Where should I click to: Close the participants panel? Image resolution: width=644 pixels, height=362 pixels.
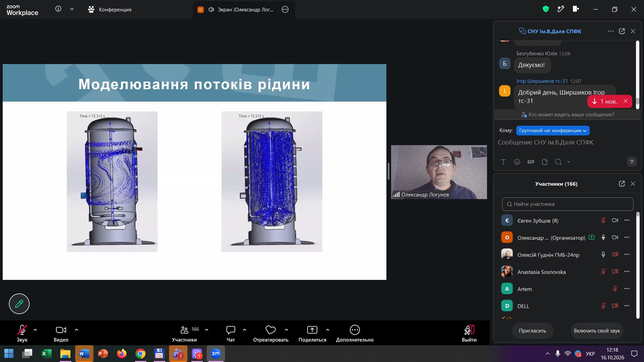(633, 184)
